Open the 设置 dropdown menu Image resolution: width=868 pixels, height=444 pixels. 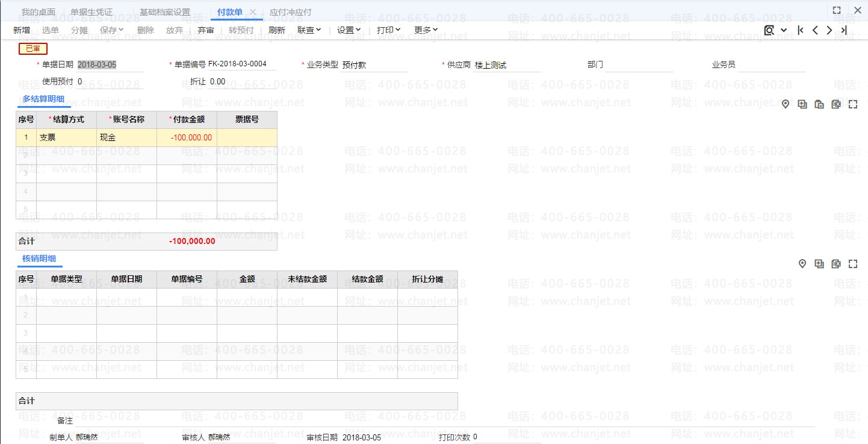tap(349, 30)
